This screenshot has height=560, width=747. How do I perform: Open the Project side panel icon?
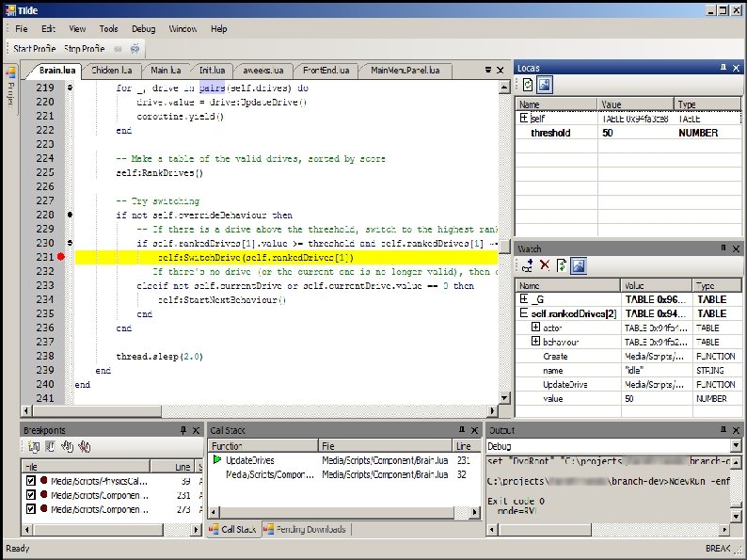(x=10, y=72)
